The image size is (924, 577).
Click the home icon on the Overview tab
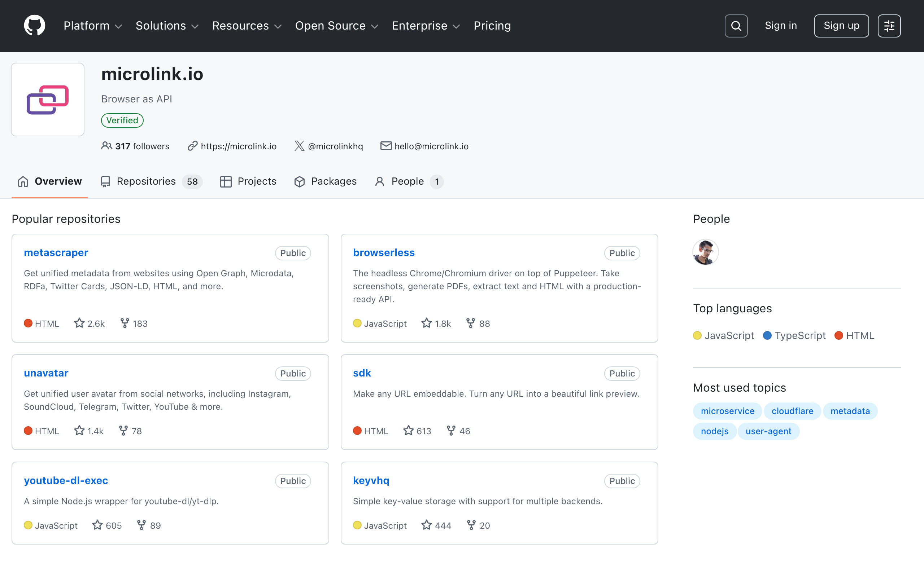tap(22, 181)
